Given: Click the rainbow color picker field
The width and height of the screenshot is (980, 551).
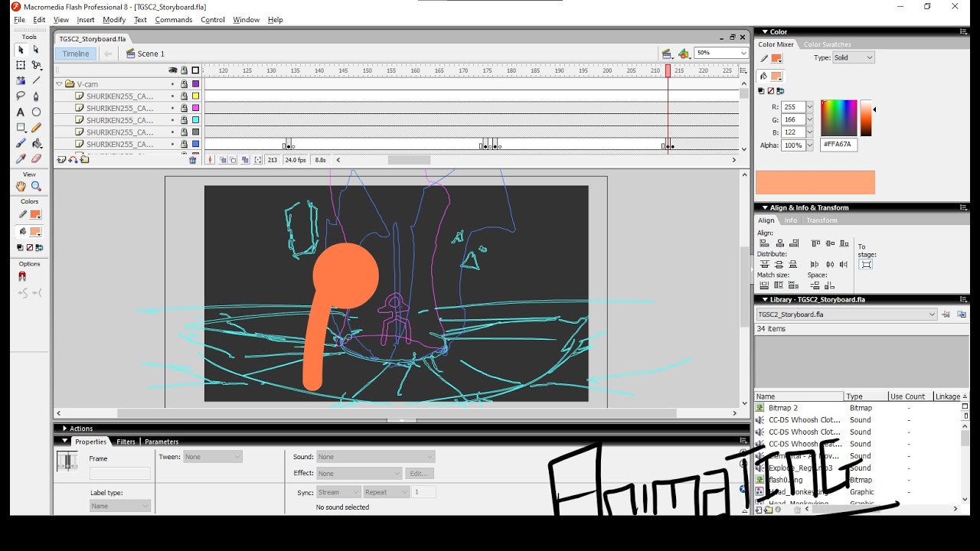Looking at the screenshot, I should (x=839, y=118).
